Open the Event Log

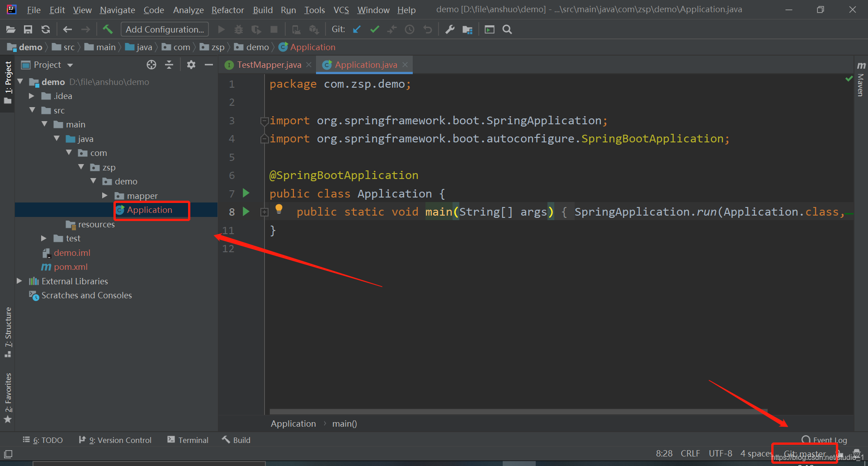tap(824, 440)
